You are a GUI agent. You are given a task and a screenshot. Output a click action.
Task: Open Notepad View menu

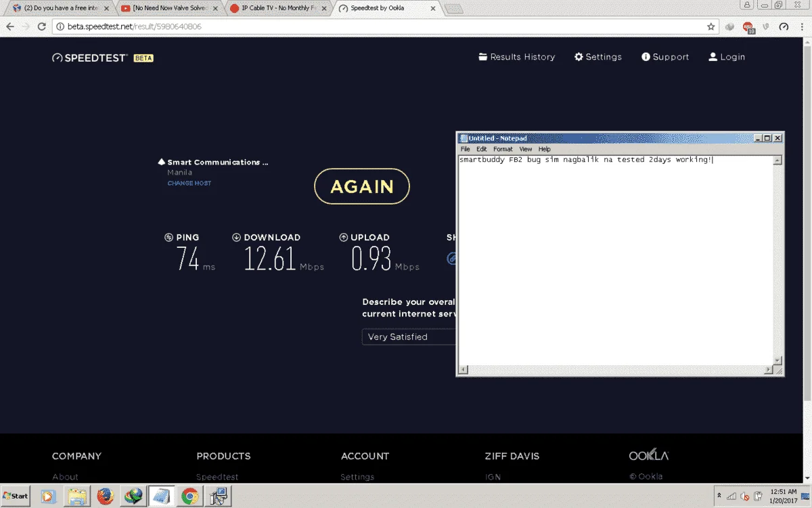526,149
